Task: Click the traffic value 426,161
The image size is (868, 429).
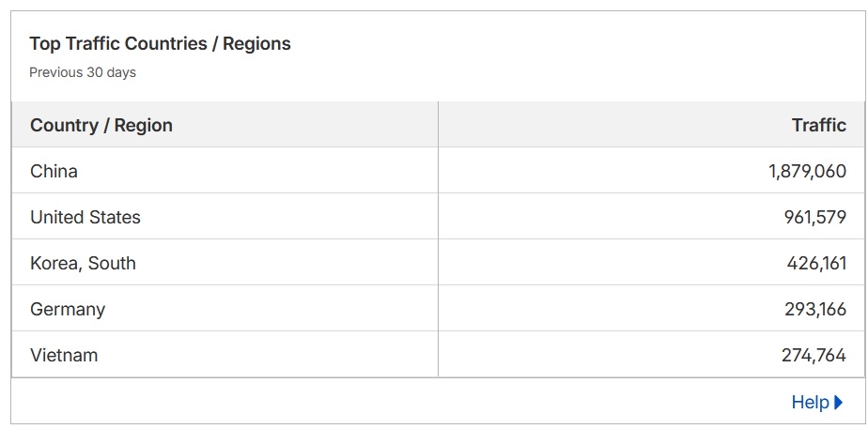Action: click(816, 263)
